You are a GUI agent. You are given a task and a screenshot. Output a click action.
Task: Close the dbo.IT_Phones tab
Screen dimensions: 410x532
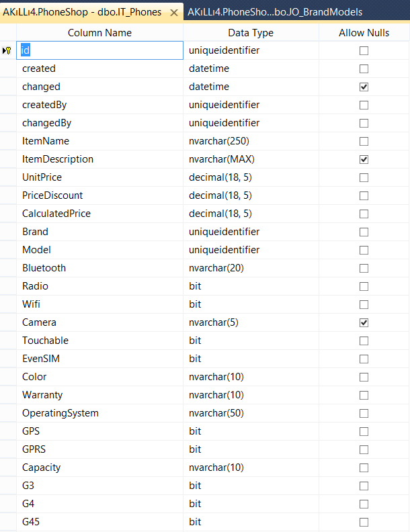(174, 13)
